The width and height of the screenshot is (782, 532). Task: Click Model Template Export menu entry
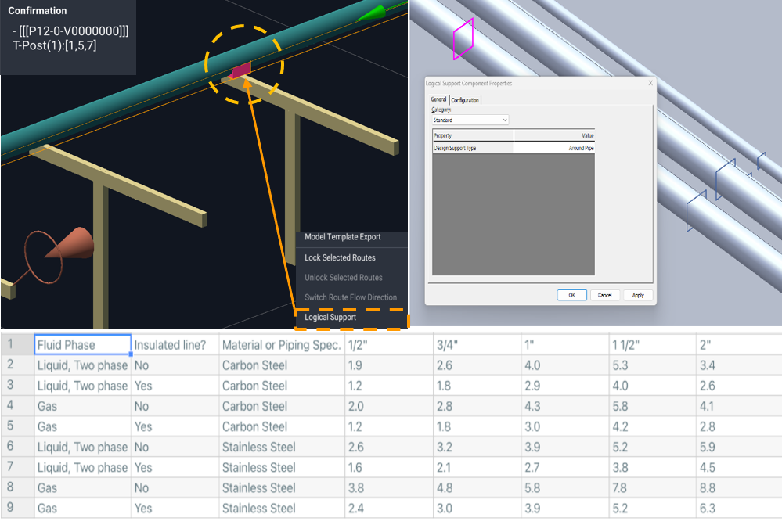coord(343,237)
